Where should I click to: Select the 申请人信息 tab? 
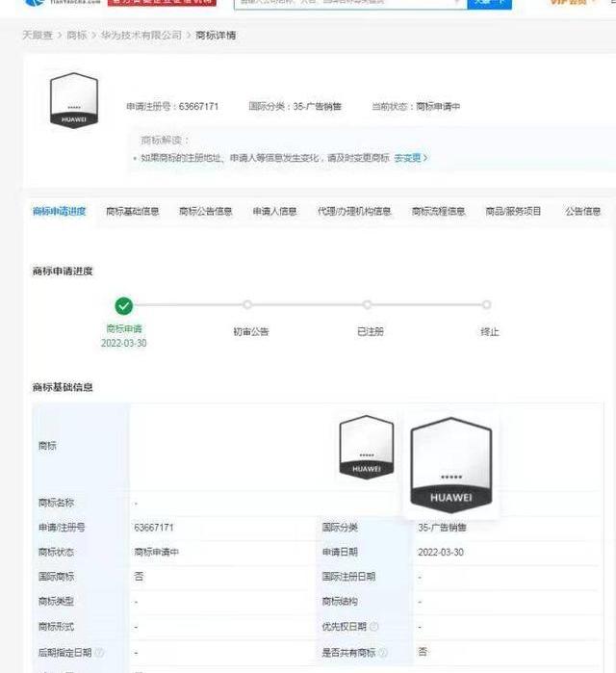click(275, 212)
